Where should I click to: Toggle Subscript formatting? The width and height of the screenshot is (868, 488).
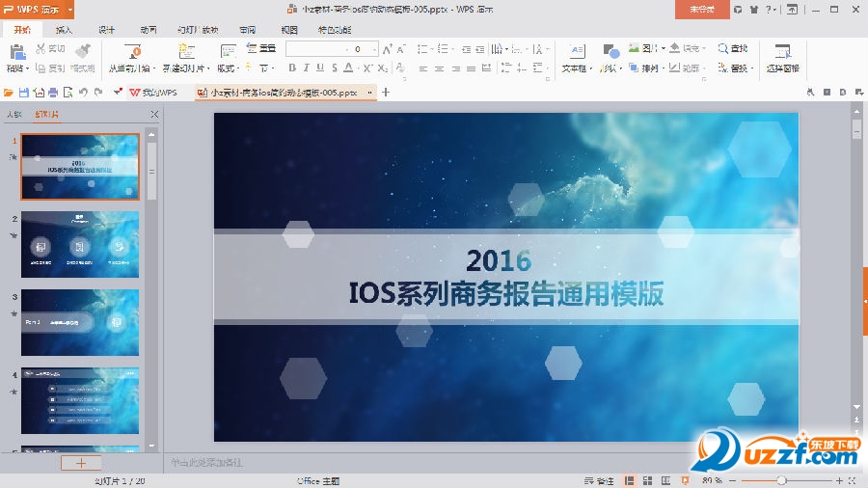383,68
